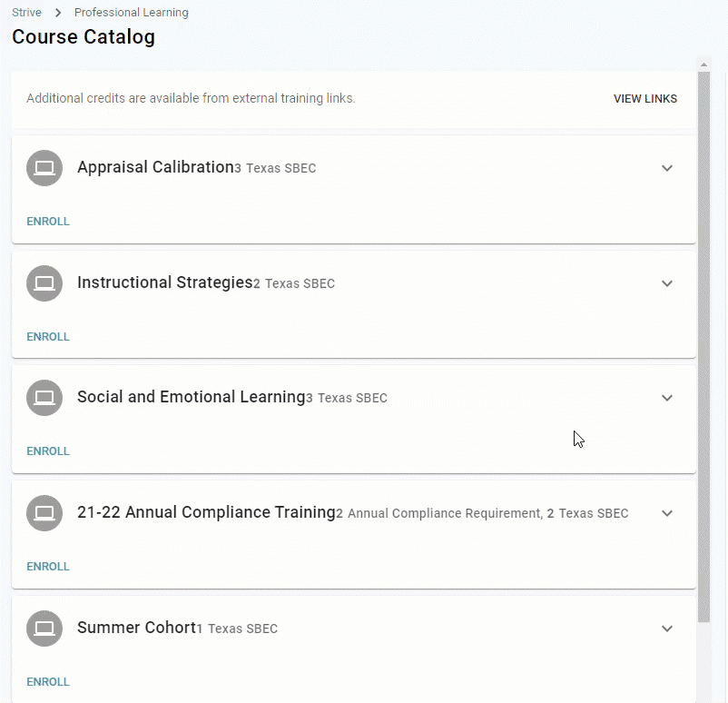Image resolution: width=728 pixels, height=703 pixels.
Task: Click laptop icon beside Instructional Strategies
Action: [44, 283]
